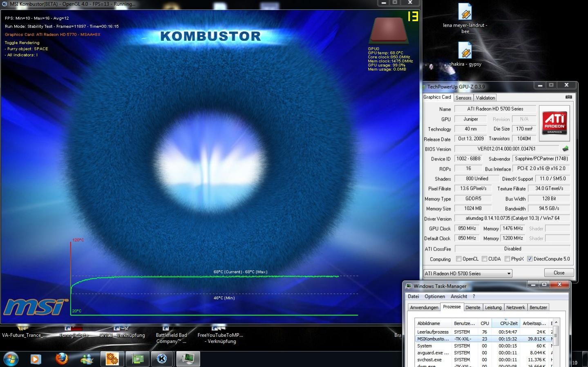Sort processes by CPU column
Screen dimensions: 588x367
485,323
